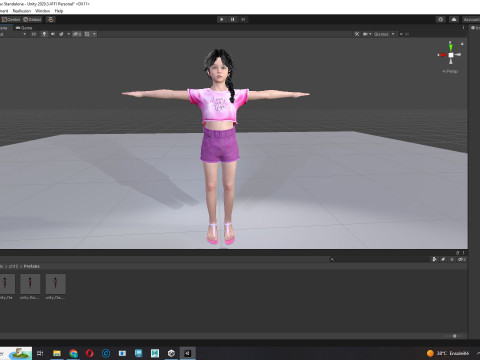Toggle the Project panel lock icon
Viewport: 480px width, 360px height.
coord(457,253)
